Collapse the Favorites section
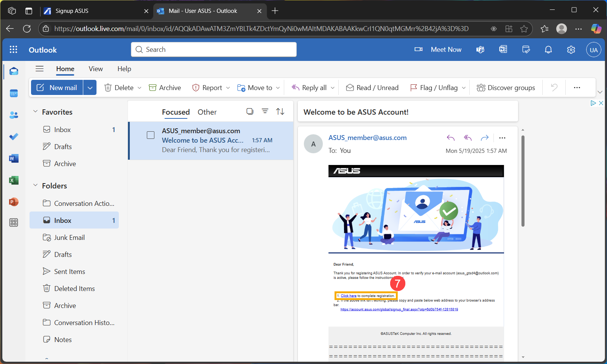607x364 pixels. (x=36, y=112)
